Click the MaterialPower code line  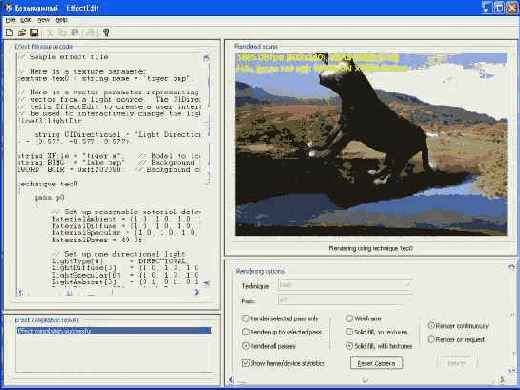pyautogui.click(x=97, y=240)
